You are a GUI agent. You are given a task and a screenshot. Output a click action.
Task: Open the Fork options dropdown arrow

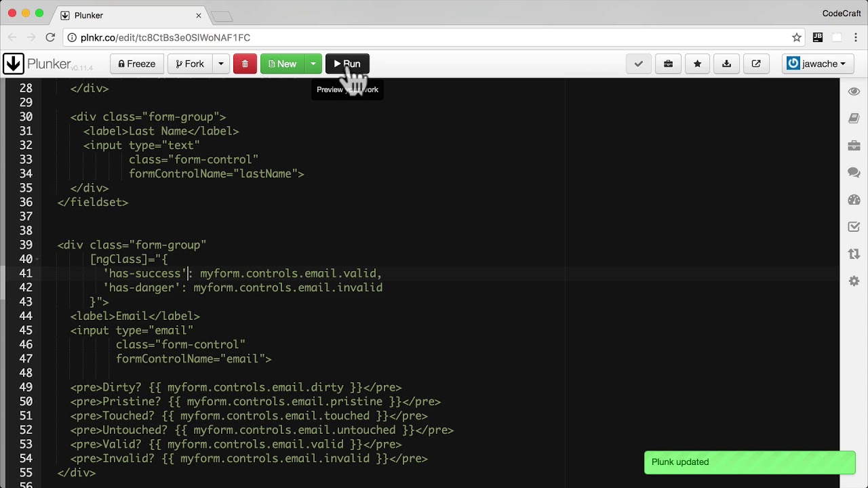click(x=220, y=64)
